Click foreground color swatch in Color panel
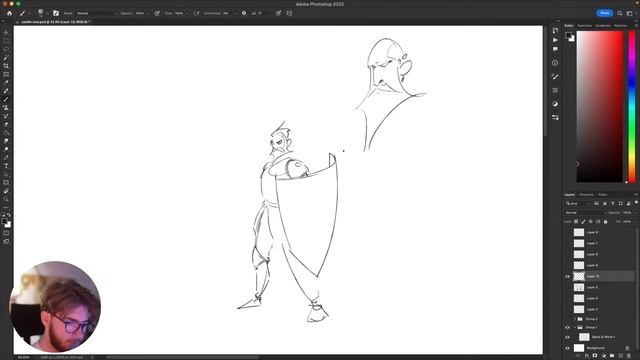 pyautogui.click(x=569, y=36)
